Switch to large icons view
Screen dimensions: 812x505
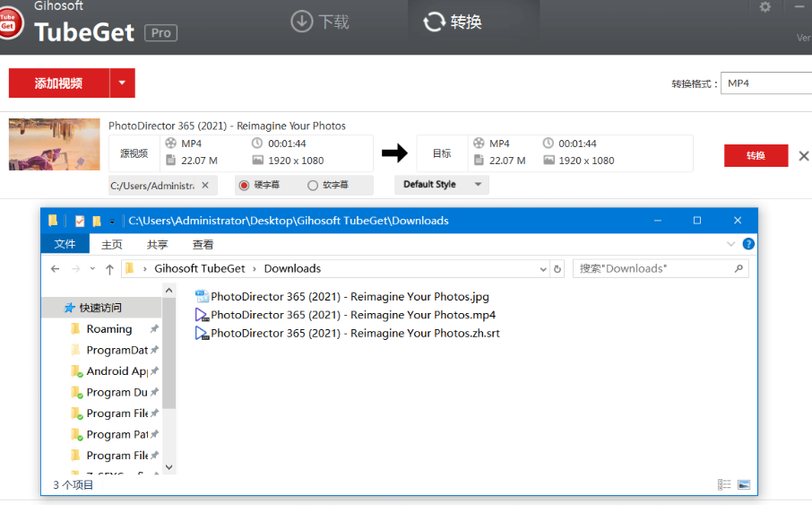coord(743,484)
